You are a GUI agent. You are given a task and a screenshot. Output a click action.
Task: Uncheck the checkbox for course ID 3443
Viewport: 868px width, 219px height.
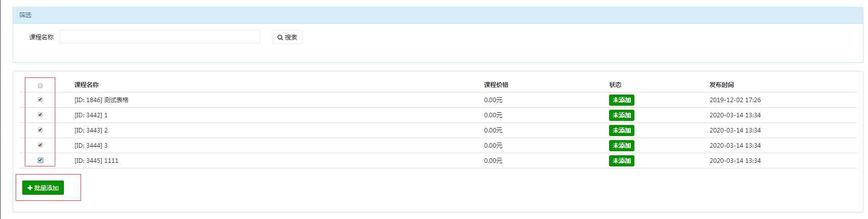click(40, 130)
